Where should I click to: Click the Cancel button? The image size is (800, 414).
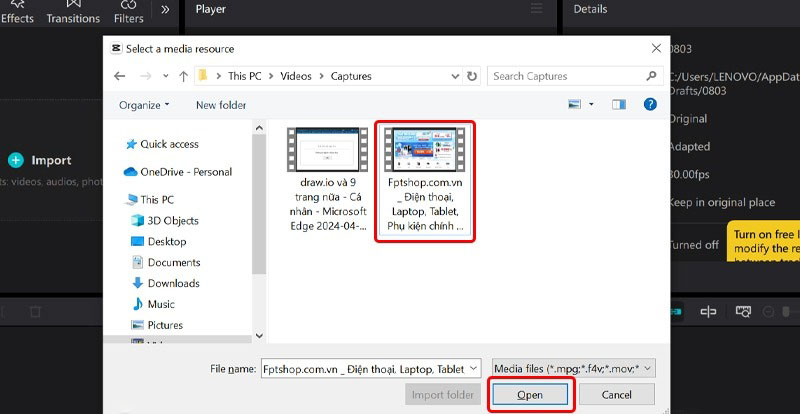[x=616, y=395]
